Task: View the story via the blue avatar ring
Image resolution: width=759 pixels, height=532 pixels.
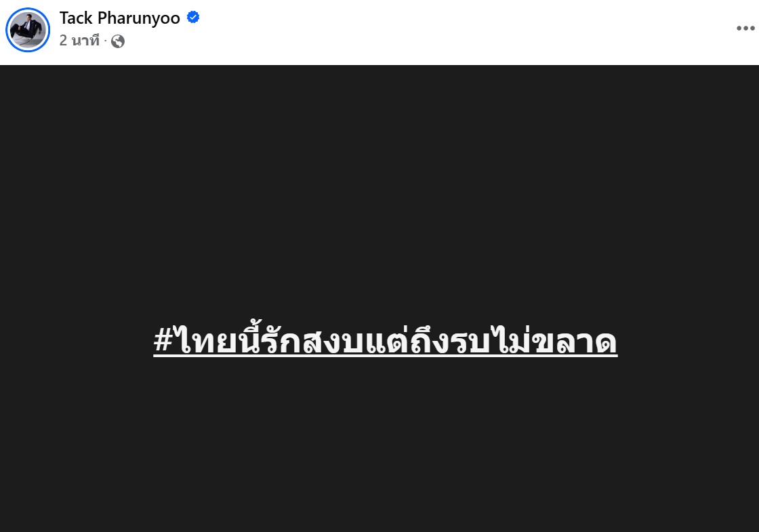Action: click(28, 30)
